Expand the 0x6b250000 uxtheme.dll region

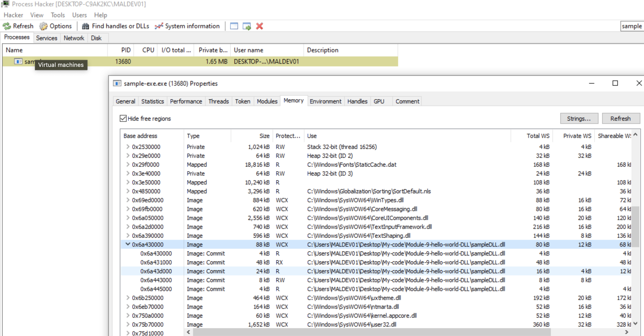pyautogui.click(x=128, y=298)
